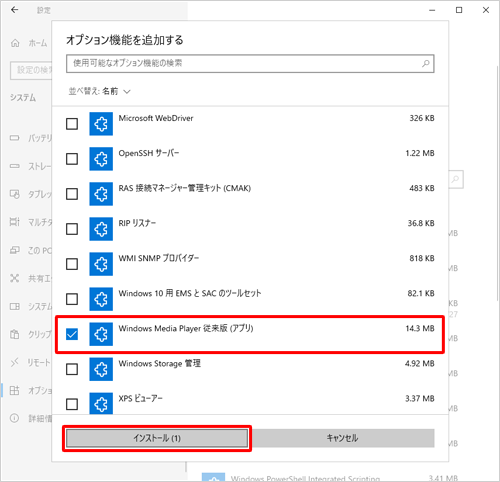
Task: Click the 1.22 MB size value
Action: click(x=420, y=153)
